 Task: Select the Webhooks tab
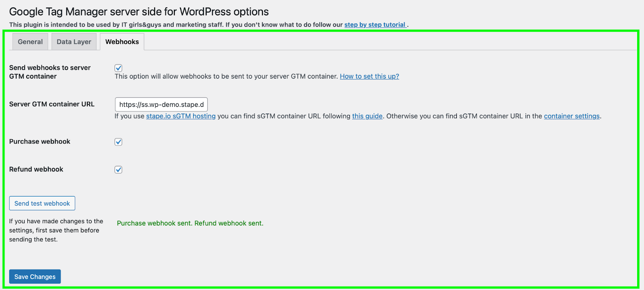(x=122, y=42)
